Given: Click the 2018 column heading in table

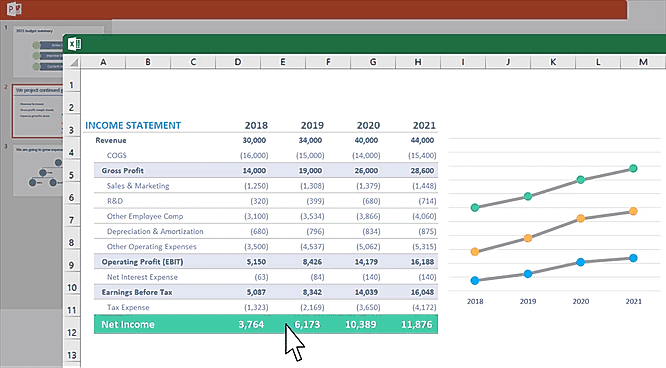Looking at the screenshot, I should click(x=256, y=125).
